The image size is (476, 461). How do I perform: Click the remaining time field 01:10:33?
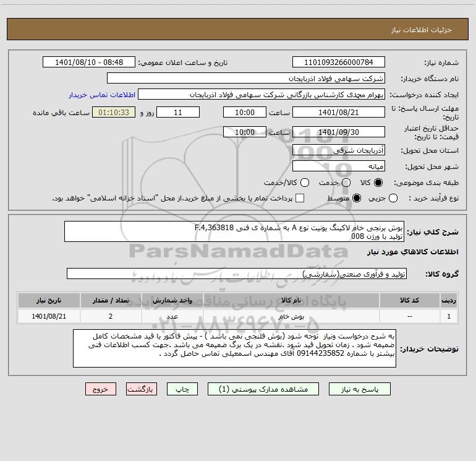[114, 112]
